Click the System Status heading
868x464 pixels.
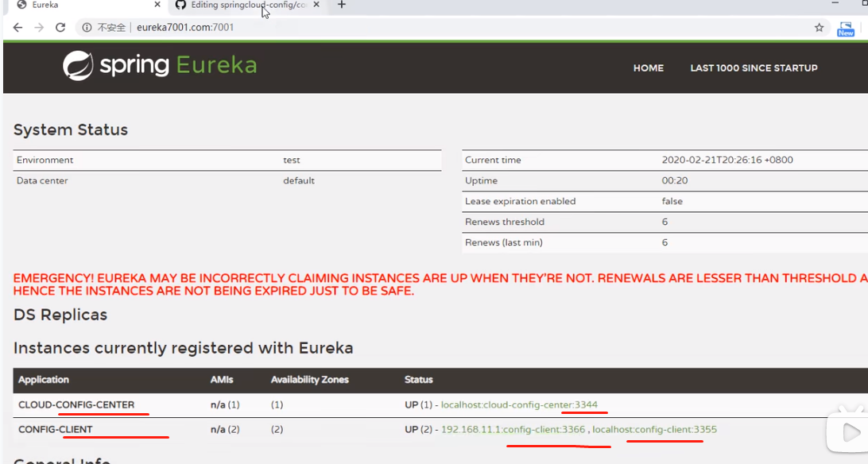(x=70, y=130)
